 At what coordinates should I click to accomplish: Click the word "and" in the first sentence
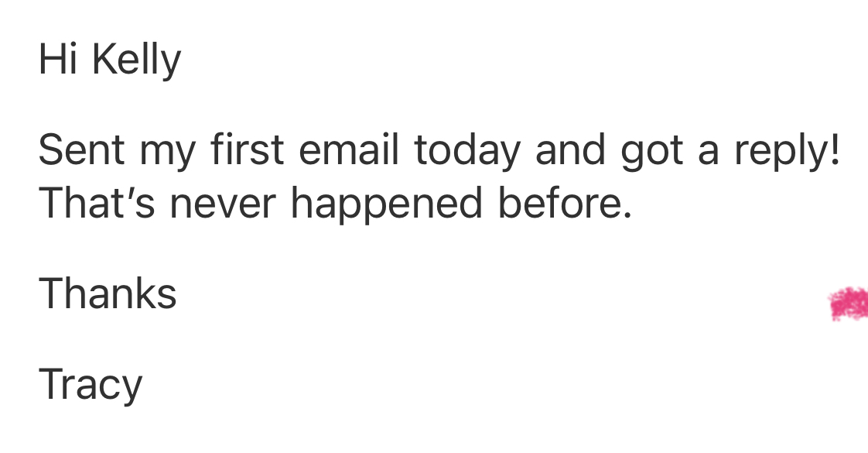(568, 149)
